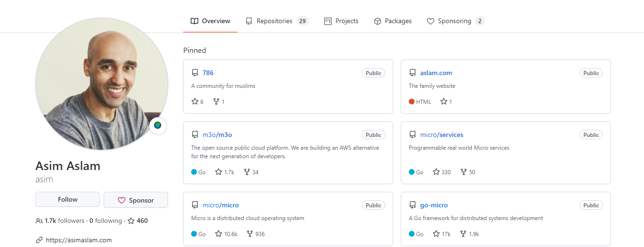Image resolution: width=644 pixels, height=247 pixels.
Task: Open the 786 repository link
Action: 208,73
